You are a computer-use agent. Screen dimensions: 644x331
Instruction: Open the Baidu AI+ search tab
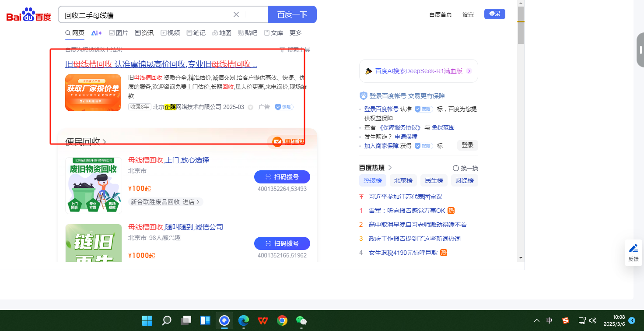[x=96, y=33]
